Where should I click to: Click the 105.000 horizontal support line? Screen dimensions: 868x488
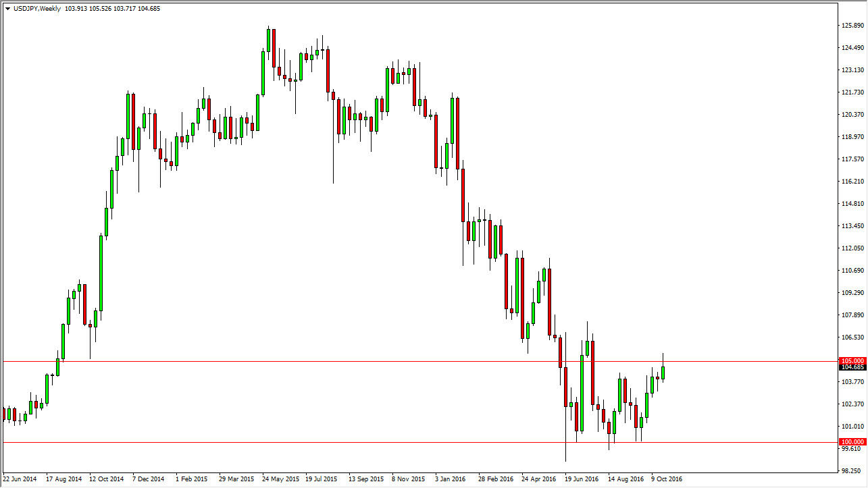pos(338,362)
